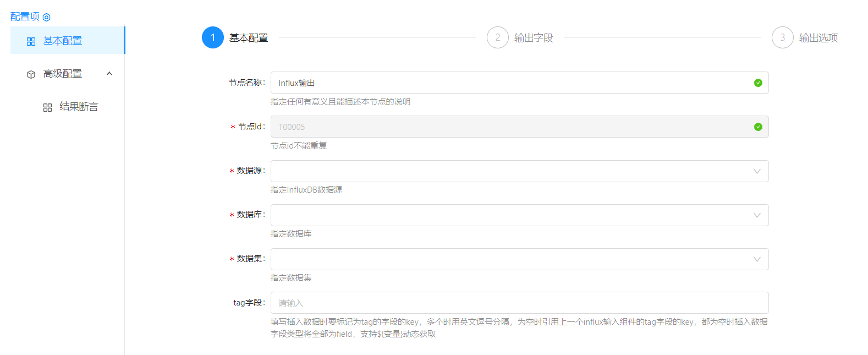Viewport: 868px width, 355px height.
Task: Click the tag字段 input field
Action: [x=519, y=303]
